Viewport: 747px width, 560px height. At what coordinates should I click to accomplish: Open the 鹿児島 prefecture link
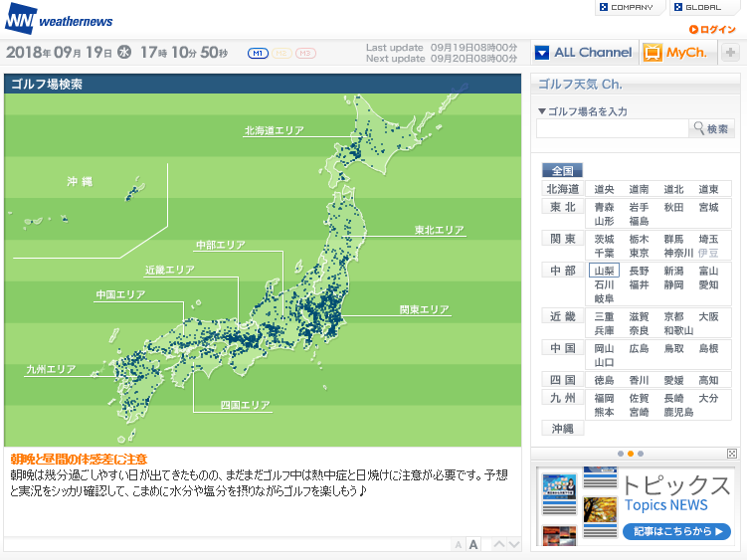click(x=679, y=412)
